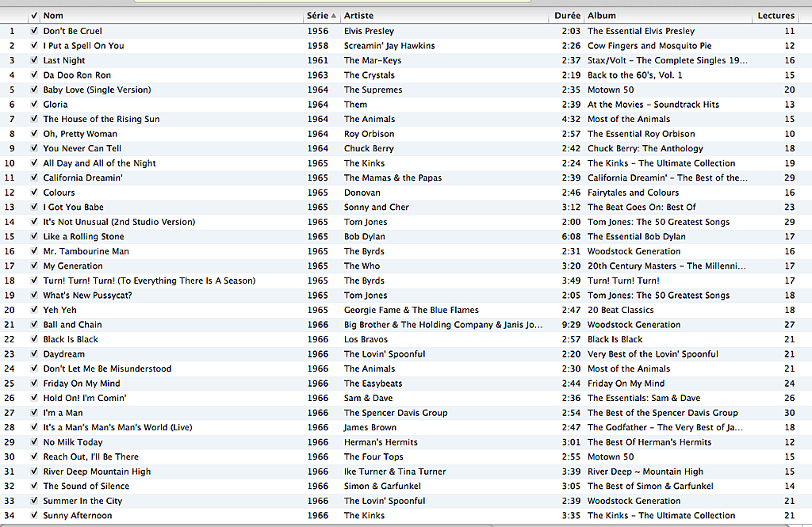Select the song My Generation
The width and height of the screenshot is (812, 527).
pos(73,265)
